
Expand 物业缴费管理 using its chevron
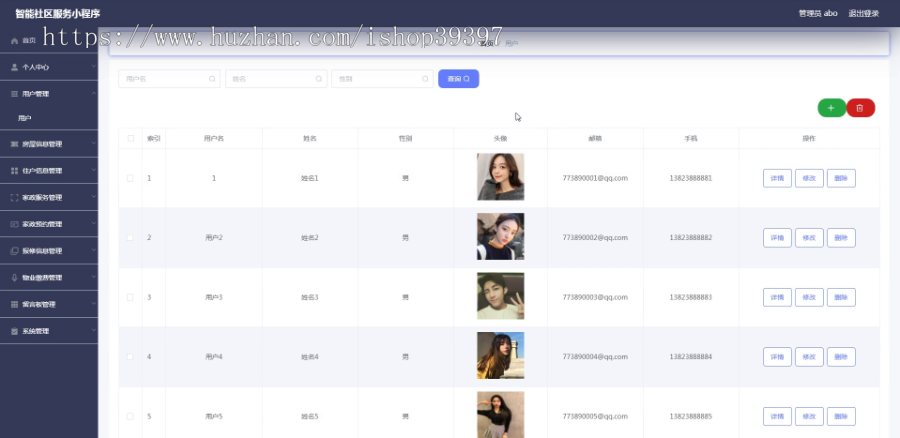tap(94, 277)
